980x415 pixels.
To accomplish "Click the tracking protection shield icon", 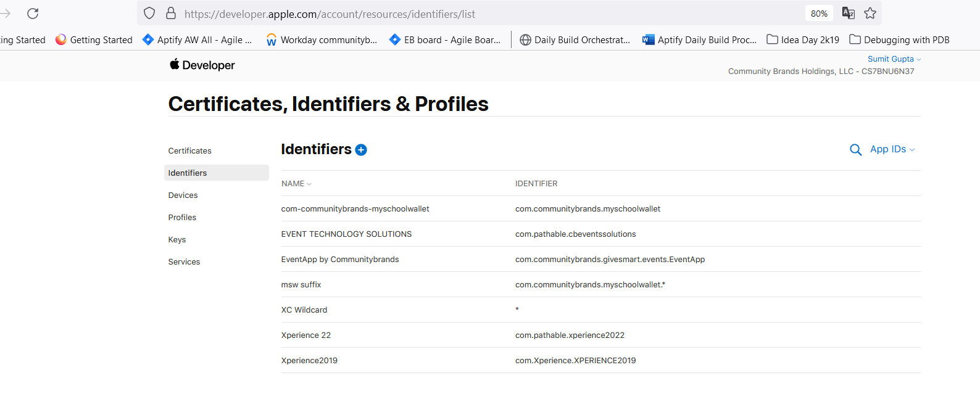I will coord(149,14).
